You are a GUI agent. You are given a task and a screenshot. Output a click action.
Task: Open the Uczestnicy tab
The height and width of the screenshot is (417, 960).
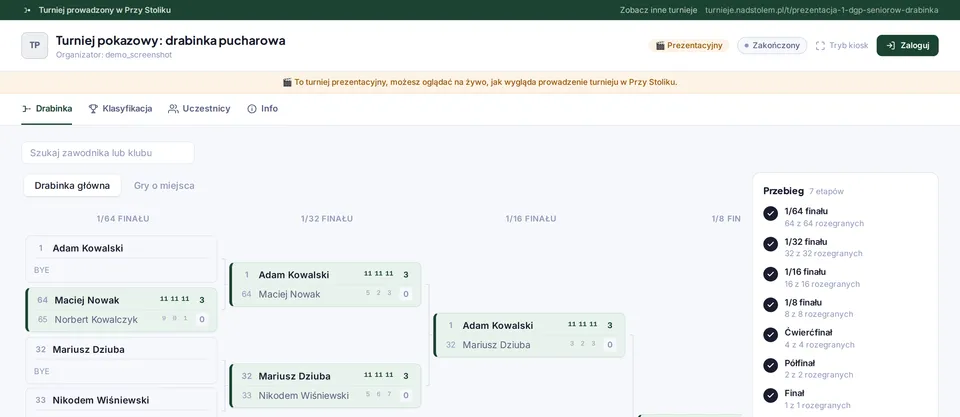point(199,109)
